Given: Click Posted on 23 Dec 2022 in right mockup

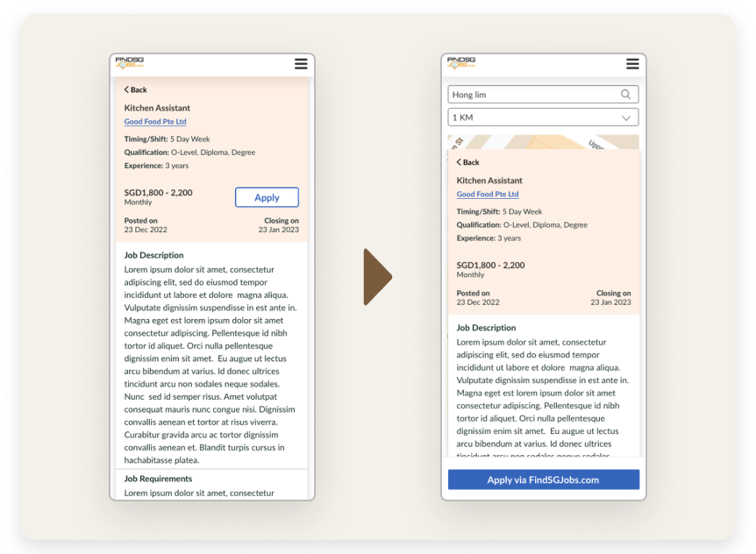Looking at the screenshot, I should (478, 298).
